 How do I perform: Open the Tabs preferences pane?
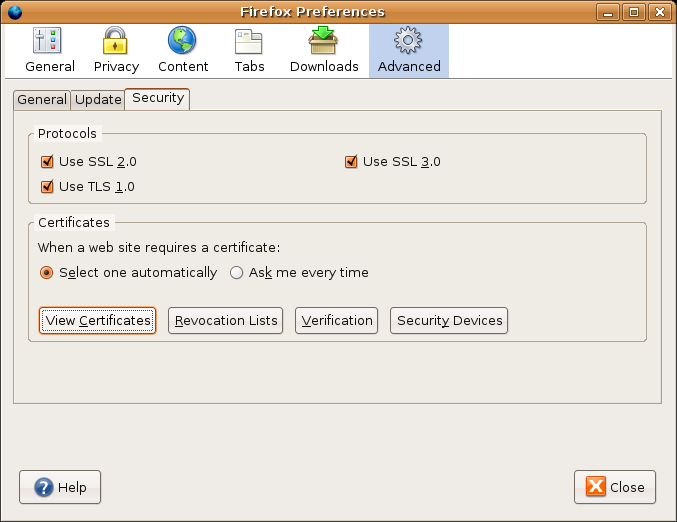click(248, 50)
